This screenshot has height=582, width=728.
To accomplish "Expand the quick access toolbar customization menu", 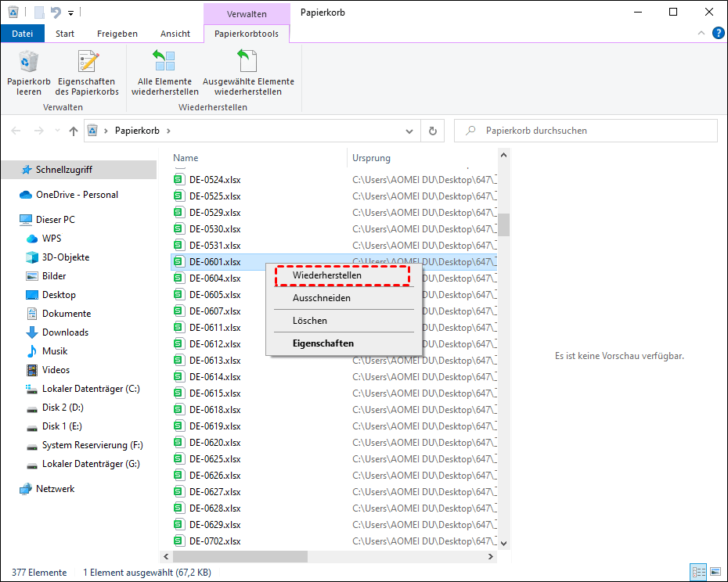I will pos(70,13).
